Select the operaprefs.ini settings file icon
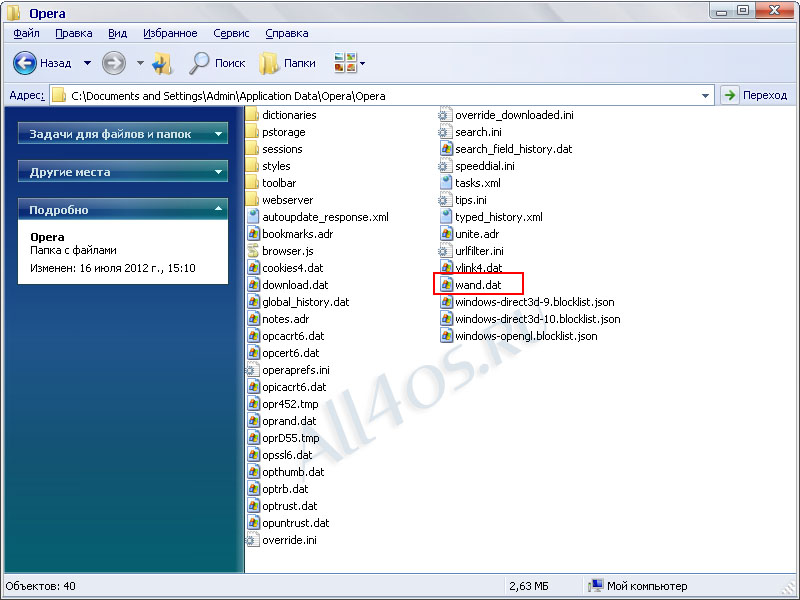This screenshot has height=600, width=800. pyautogui.click(x=252, y=370)
